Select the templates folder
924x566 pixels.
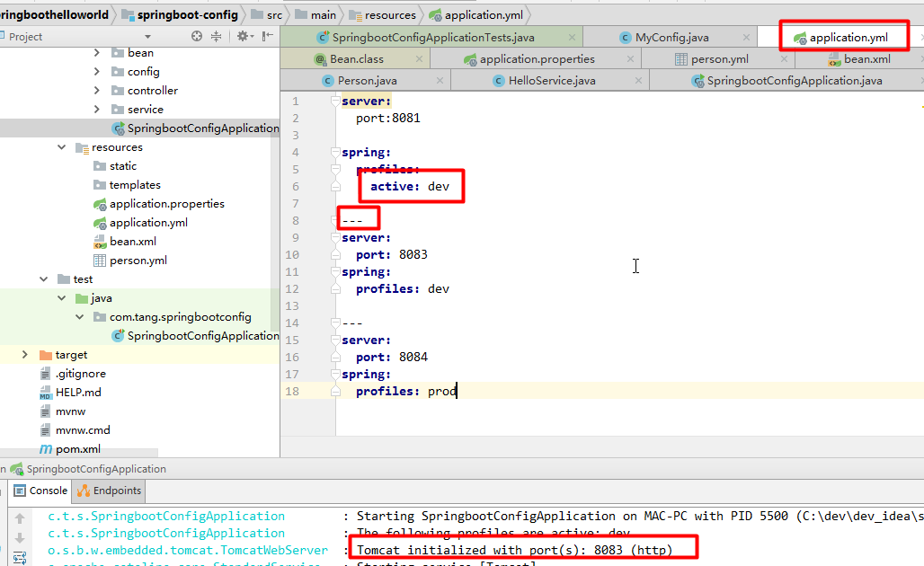pos(127,185)
